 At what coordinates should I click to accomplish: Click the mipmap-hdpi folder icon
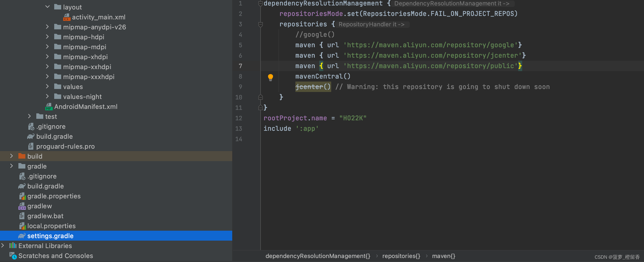pos(58,37)
